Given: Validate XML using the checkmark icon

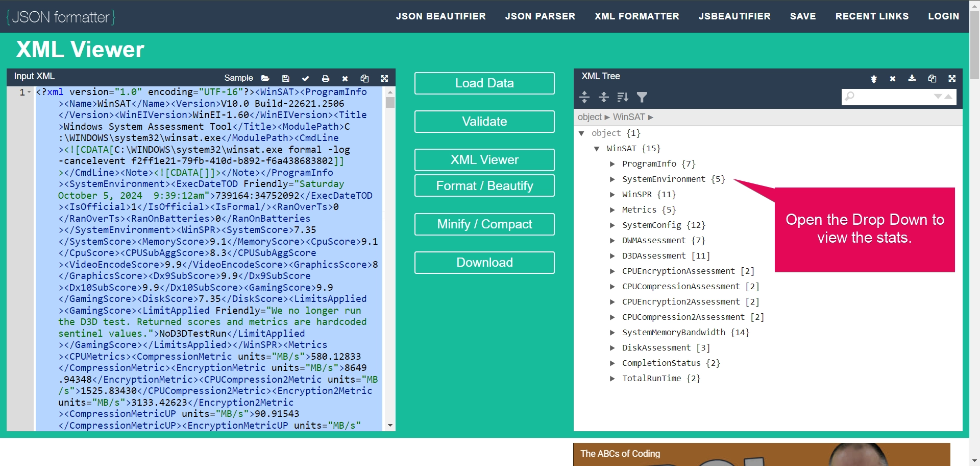Looking at the screenshot, I should (x=305, y=78).
